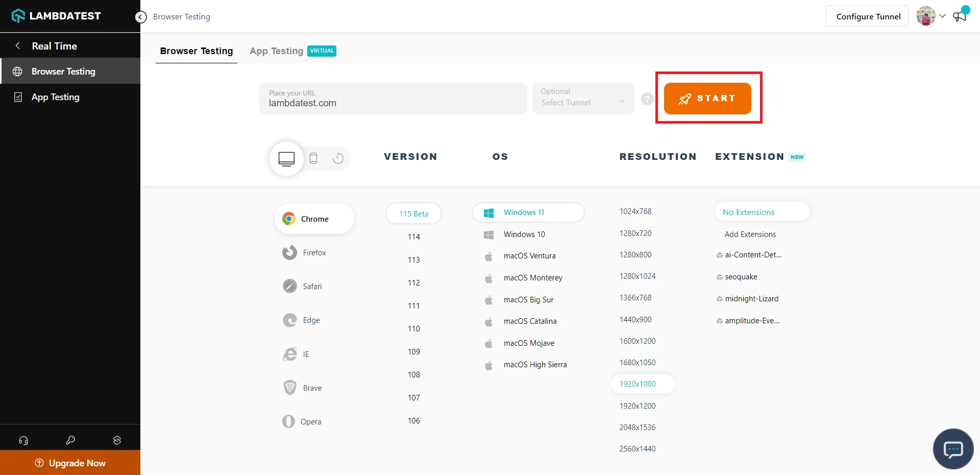Click Upgrade Now button
Viewport: 980px width, 475px height.
click(70, 463)
